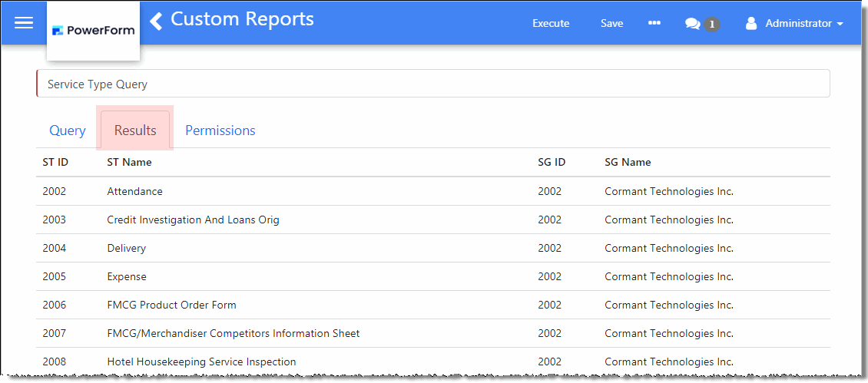The image size is (868, 383).
Task: Open the three-dots more options menu
Action: click(x=654, y=23)
